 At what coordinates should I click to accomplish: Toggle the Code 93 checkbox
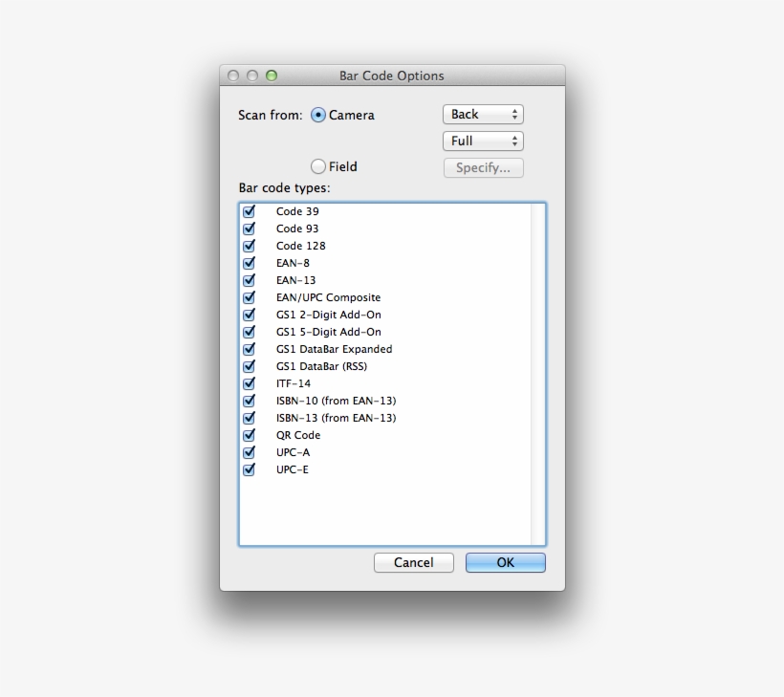tap(250, 229)
